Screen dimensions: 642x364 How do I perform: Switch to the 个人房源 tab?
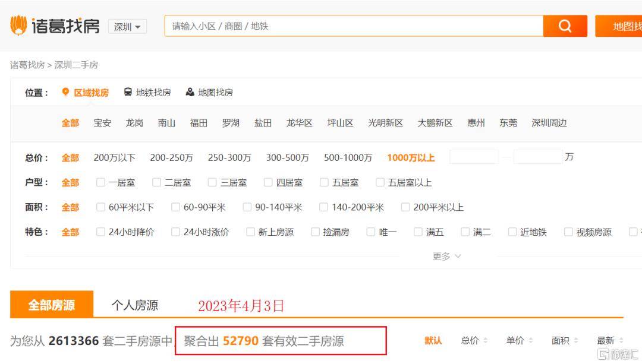(x=134, y=305)
